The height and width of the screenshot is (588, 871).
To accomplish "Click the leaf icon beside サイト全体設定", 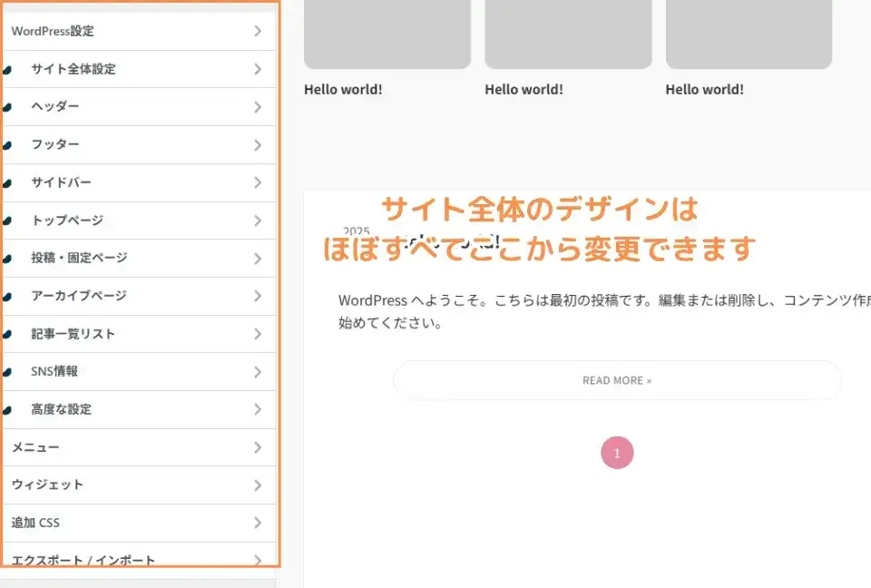I will pos(7,70).
